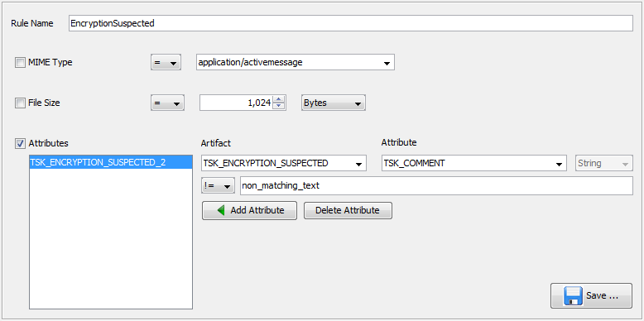Enable the File Size checkbox

pos(20,103)
